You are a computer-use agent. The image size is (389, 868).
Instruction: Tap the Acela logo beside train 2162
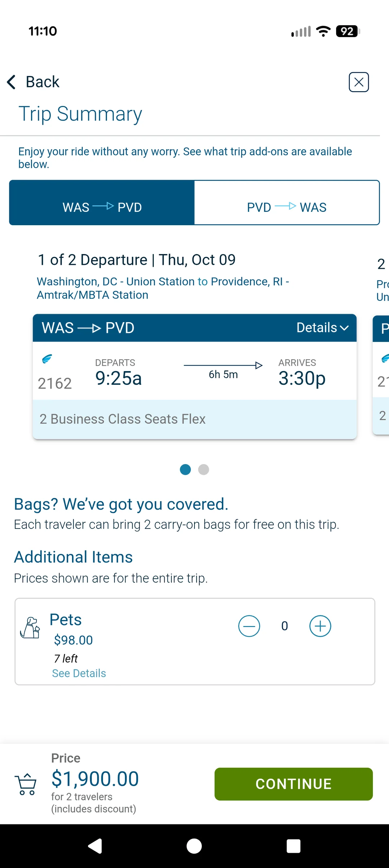[x=47, y=359]
